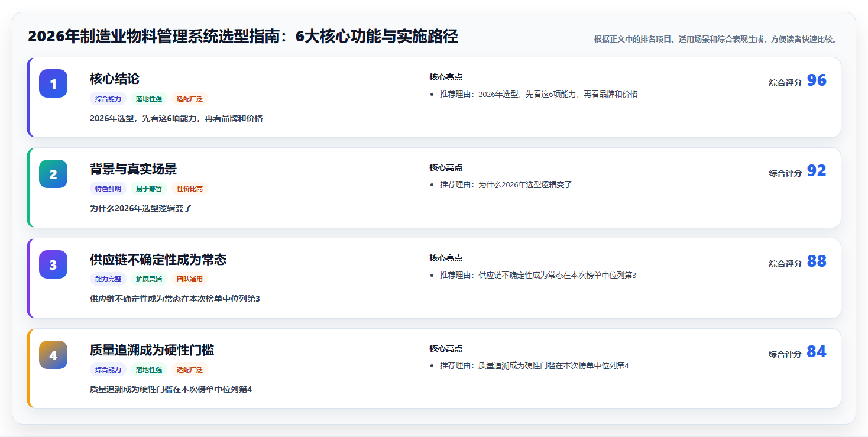Click the 性价比高 tag
Screen dimensions: 868x437
190,189
